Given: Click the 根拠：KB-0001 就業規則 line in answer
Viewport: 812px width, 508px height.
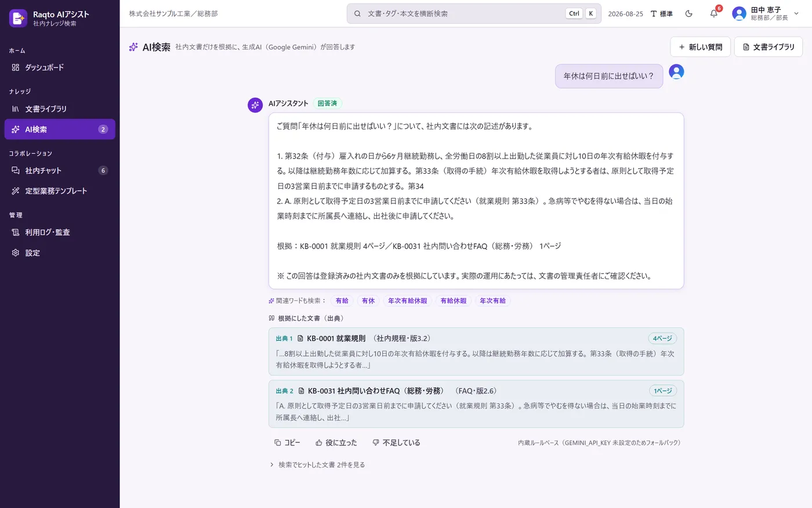Looking at the screenshot, I should (419, 246).
